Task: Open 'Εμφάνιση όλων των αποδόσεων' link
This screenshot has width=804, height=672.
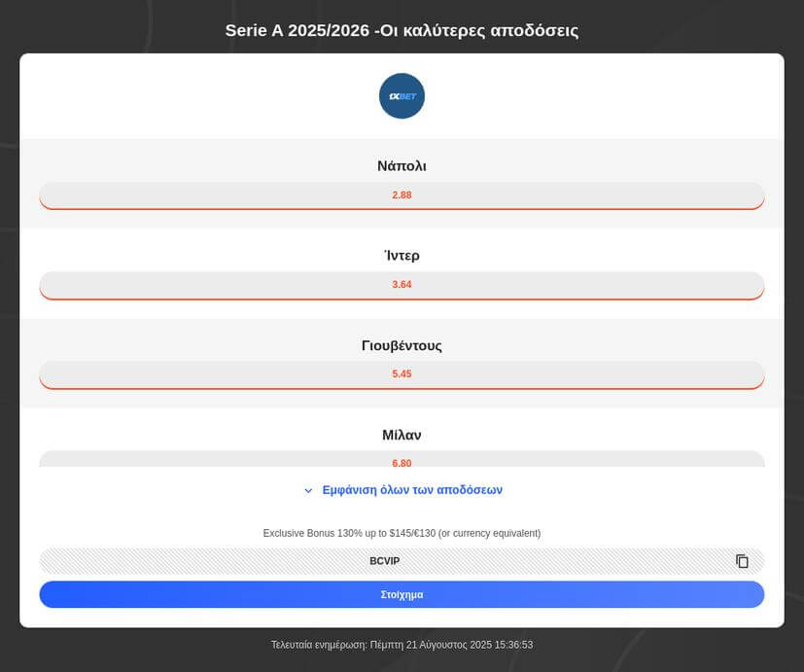Action: pyautogui.click(x=412, y=490)
